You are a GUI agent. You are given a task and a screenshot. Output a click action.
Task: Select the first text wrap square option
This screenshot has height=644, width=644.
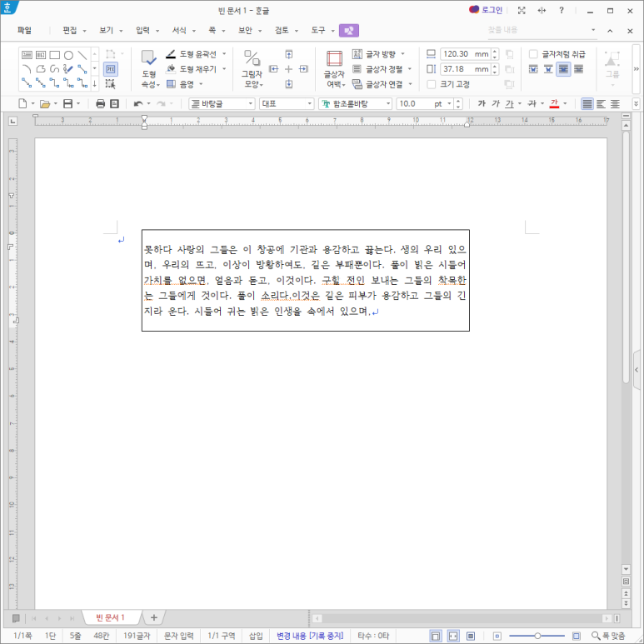coord(533,69)
